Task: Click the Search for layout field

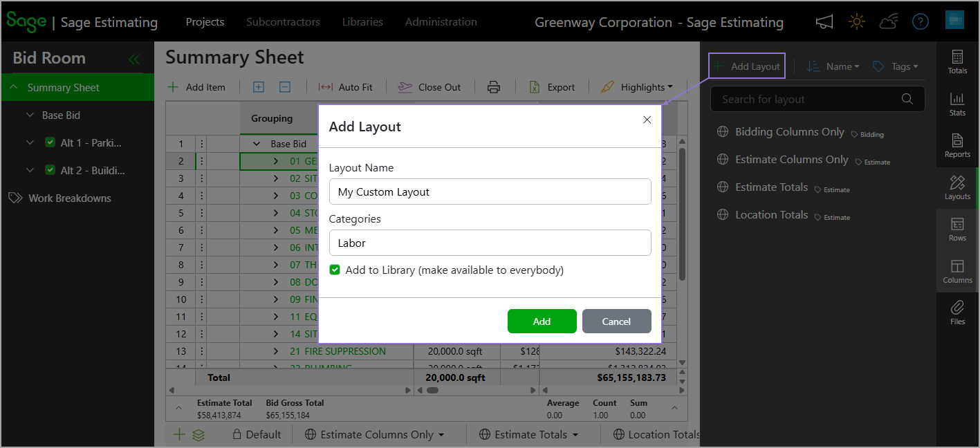Action: click(x=817, y=99)
